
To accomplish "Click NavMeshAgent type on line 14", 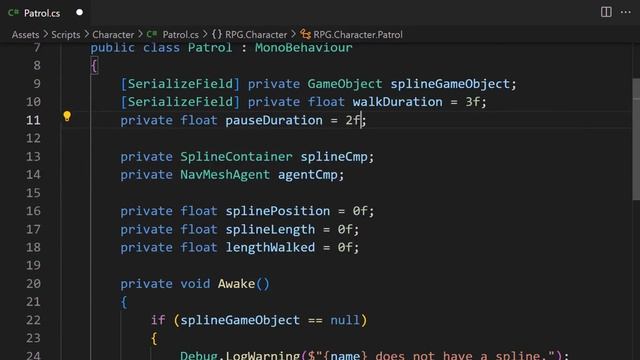I will (225, 175).
